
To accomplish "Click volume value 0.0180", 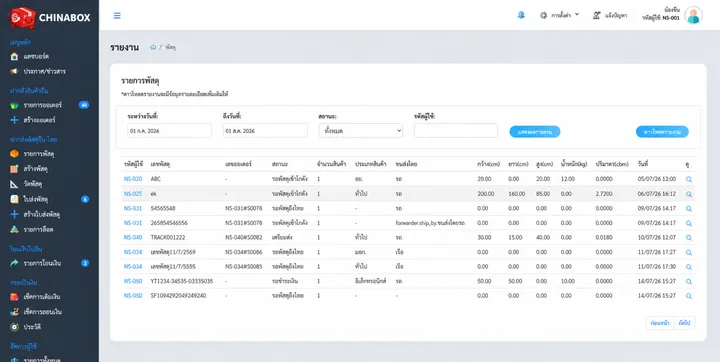I will point(604,238).
